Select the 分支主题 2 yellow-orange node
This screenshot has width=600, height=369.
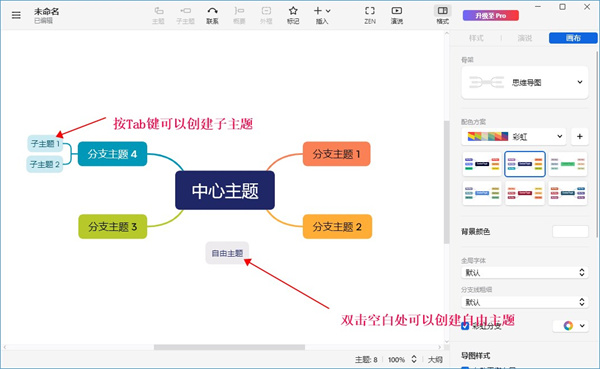point(337,227)
